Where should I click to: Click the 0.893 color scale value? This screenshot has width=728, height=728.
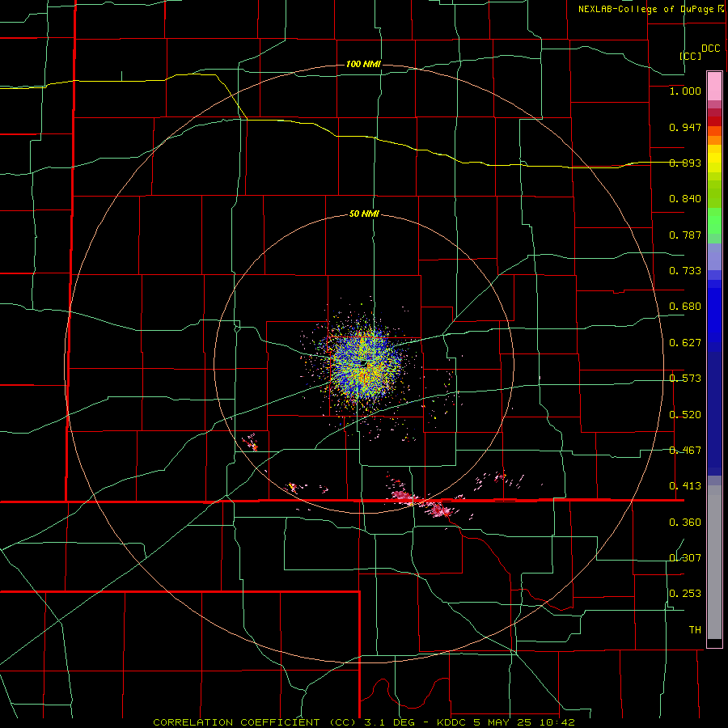(x=685, y=163)
